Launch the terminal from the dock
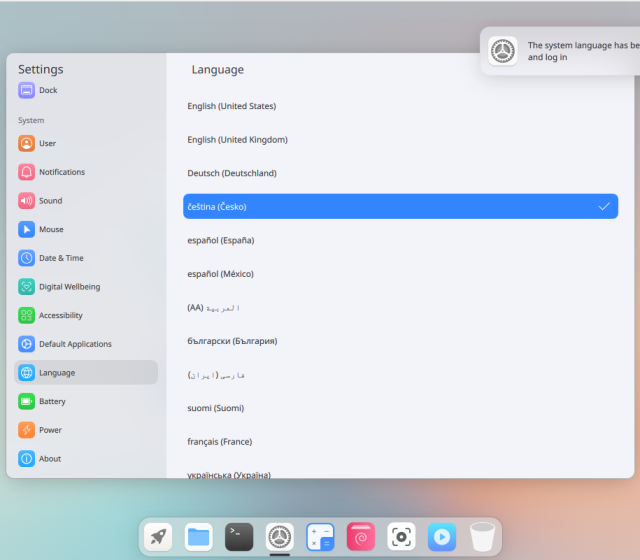The width and height of the screenshot is (640, 560). point(239,537)
